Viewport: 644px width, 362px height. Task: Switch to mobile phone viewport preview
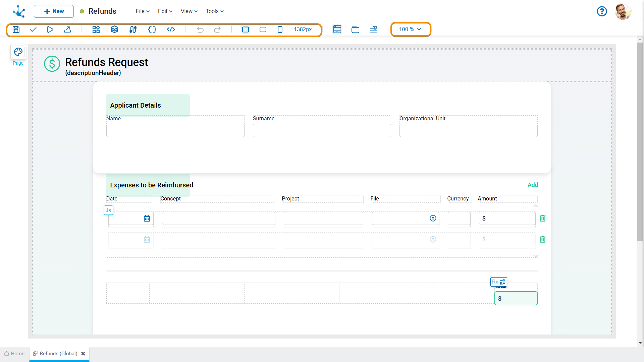(x=280, y=29)
